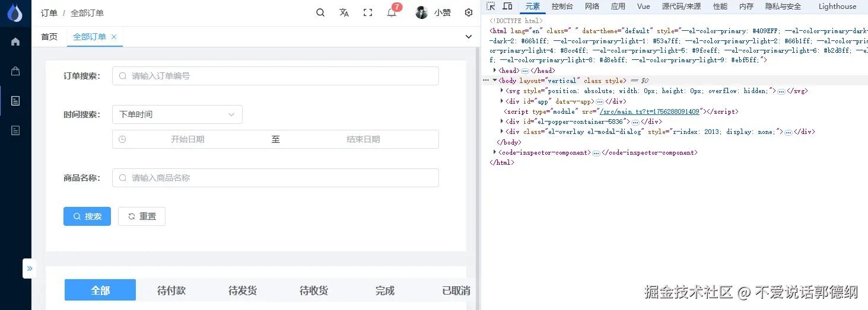The width and height of the screenshot is (868, 310).
Task: Open the Lighthouse DevTools tab
Action: (x=838, y=7)
